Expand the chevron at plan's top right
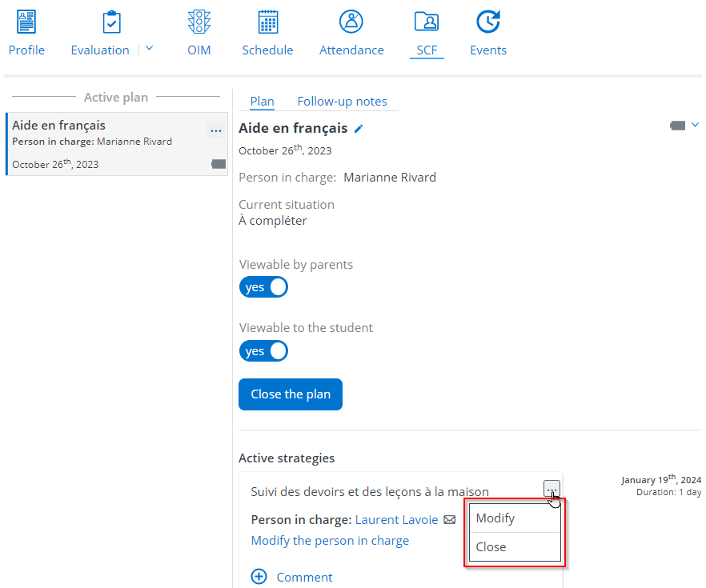Viewport: 706px width, 588px height. [695, 125]
